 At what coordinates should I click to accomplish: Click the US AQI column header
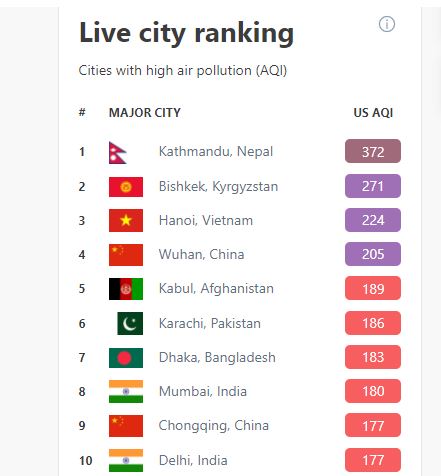point(373,113)
